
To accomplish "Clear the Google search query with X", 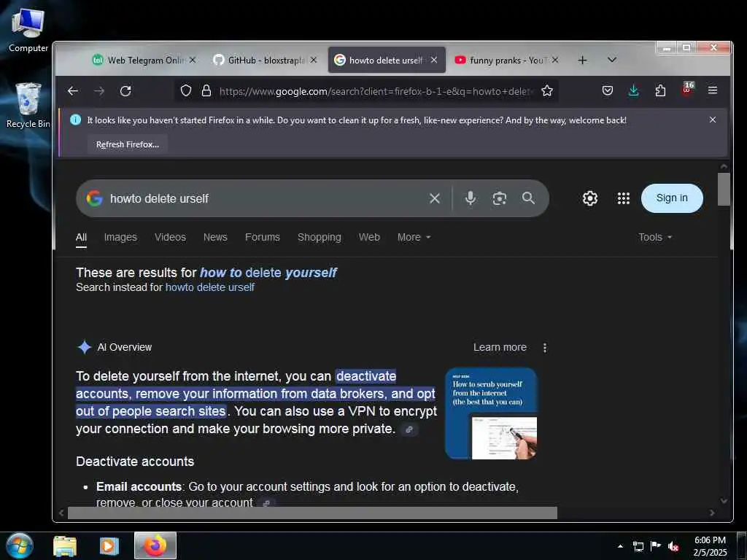I will tap(435, 198).
